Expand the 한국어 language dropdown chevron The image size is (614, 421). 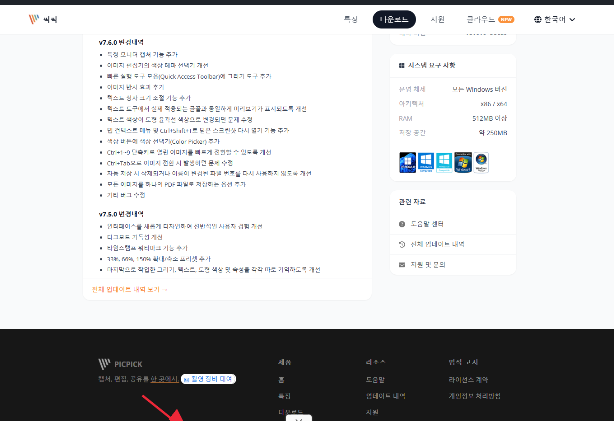(572, 20)
